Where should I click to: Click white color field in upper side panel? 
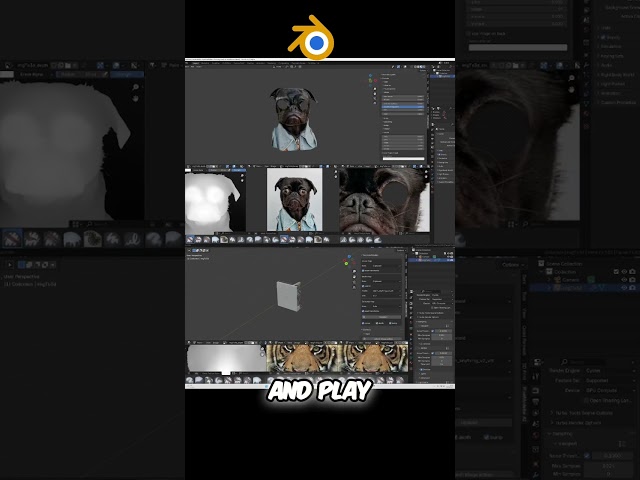[x=403, y=158]
